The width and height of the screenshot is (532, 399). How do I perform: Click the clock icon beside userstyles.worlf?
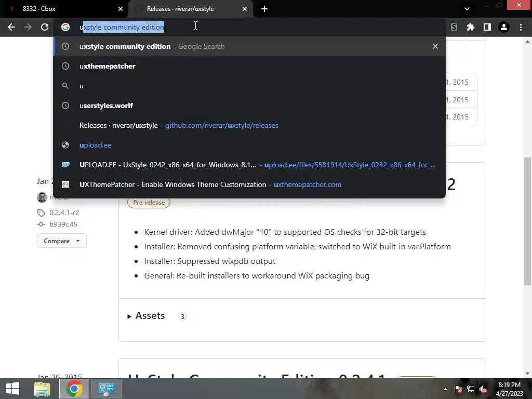(65, 105)
